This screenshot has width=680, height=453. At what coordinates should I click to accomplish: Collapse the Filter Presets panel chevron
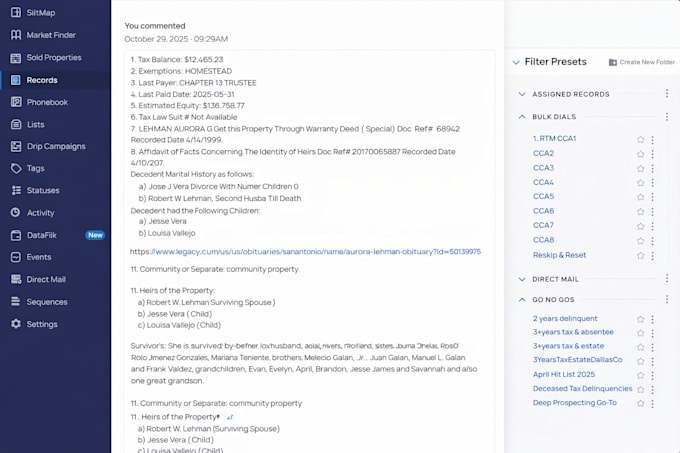click(x=516, y=62)
